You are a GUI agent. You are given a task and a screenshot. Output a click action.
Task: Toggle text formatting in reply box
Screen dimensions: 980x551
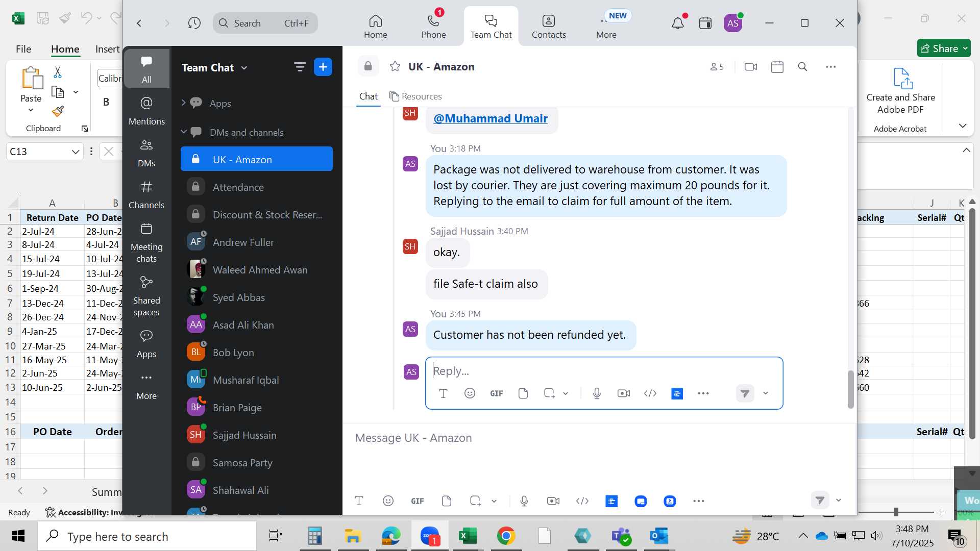pos(443,393)
